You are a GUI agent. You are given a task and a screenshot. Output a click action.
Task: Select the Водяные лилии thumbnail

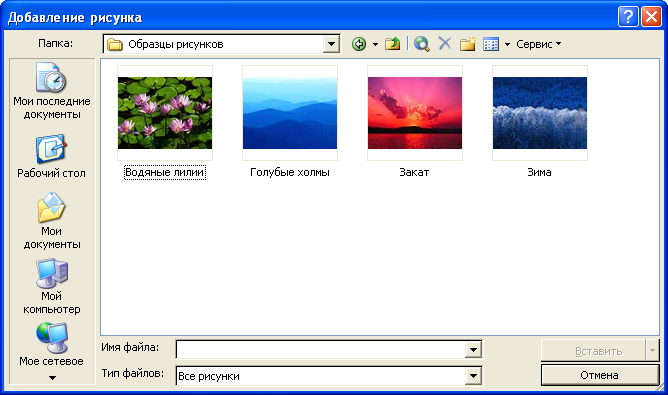coord(165,113)
